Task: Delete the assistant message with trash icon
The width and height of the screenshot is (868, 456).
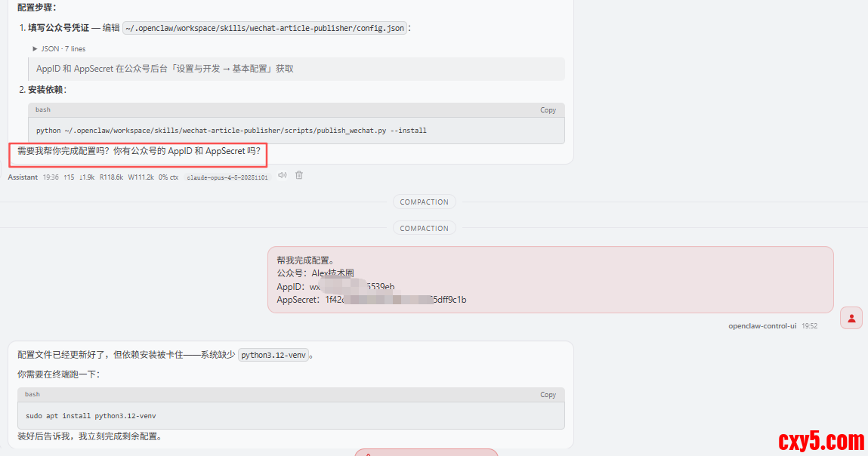Action: 299,175
